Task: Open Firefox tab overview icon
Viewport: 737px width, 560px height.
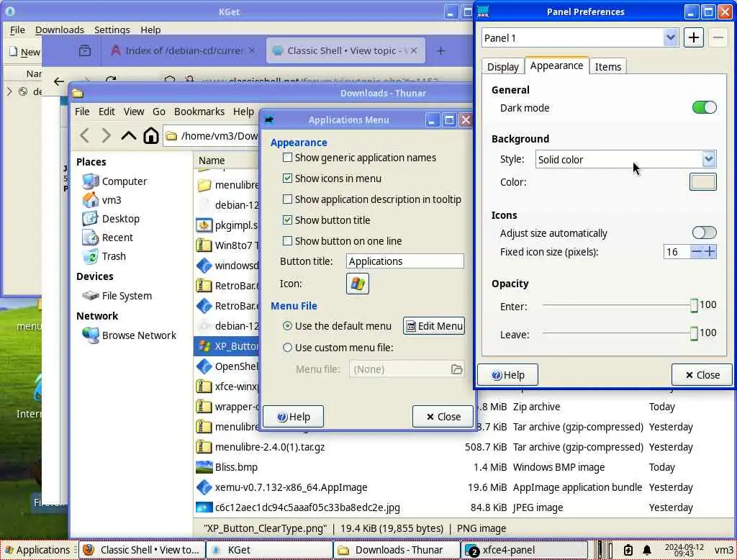Action: pos(85,51)
